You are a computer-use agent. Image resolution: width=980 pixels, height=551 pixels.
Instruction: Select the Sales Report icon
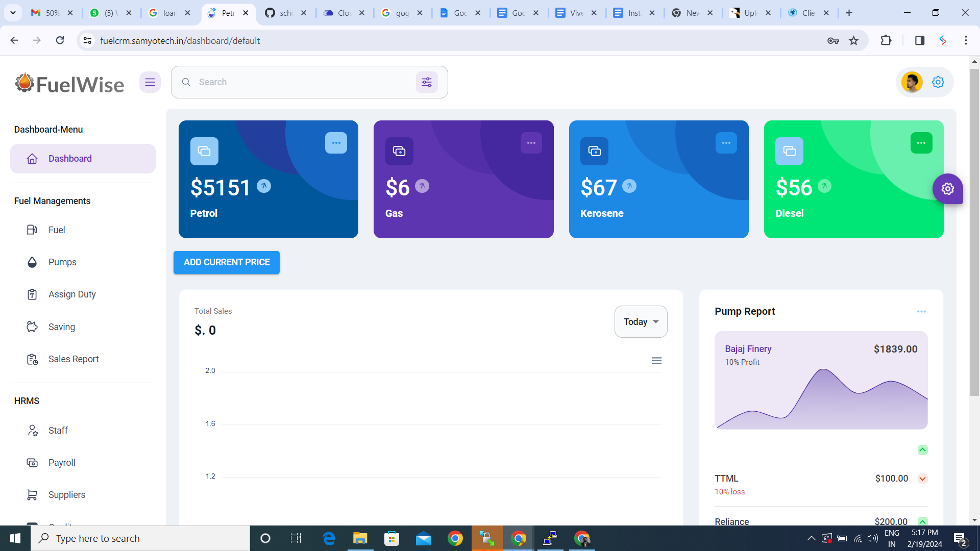[32, 359]
